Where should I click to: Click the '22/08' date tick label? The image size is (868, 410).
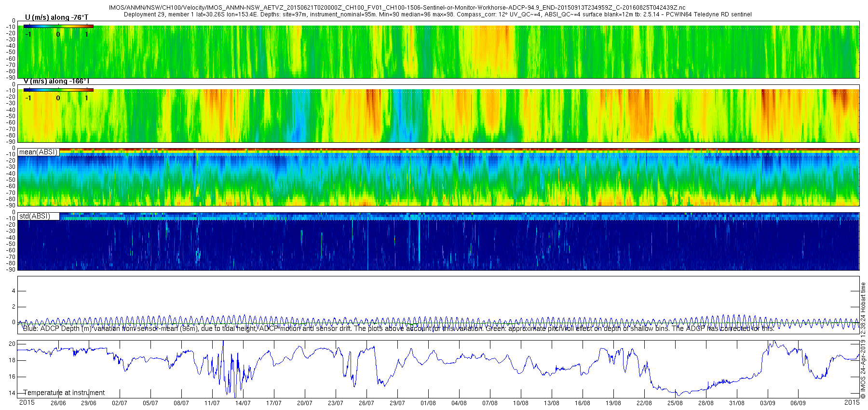coord(644,403)
